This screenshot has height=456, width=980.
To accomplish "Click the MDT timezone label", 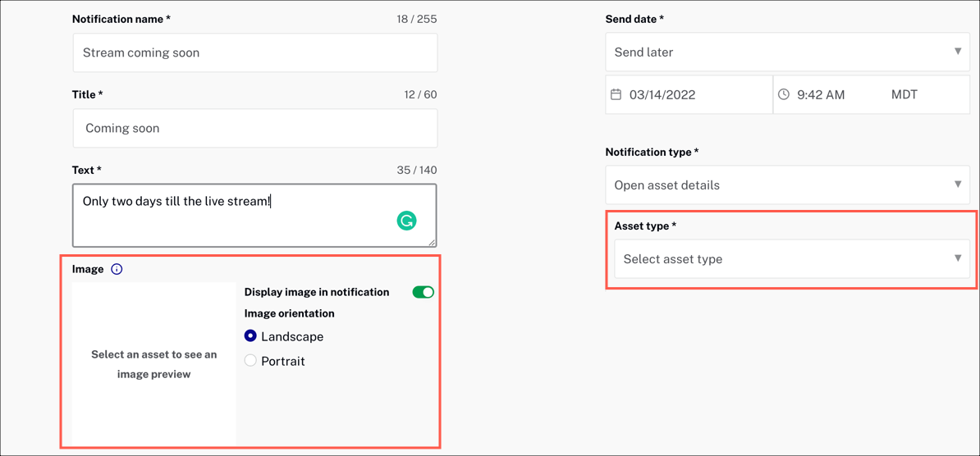I will tap(904, 95).
